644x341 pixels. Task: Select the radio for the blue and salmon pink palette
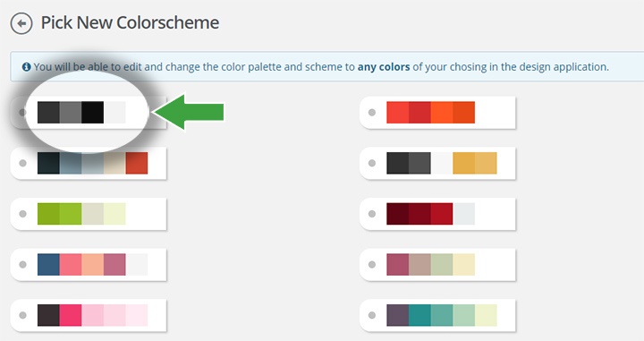[x=22, y=265]
